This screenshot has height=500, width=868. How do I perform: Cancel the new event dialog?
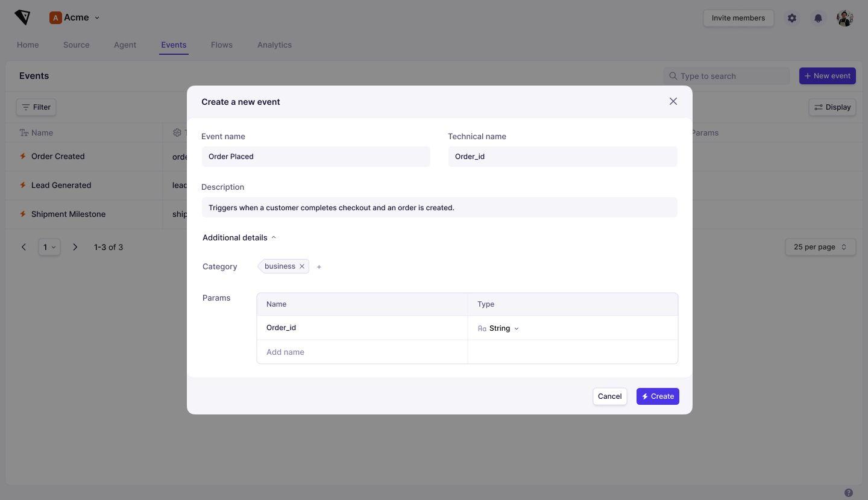coord(610,396)
